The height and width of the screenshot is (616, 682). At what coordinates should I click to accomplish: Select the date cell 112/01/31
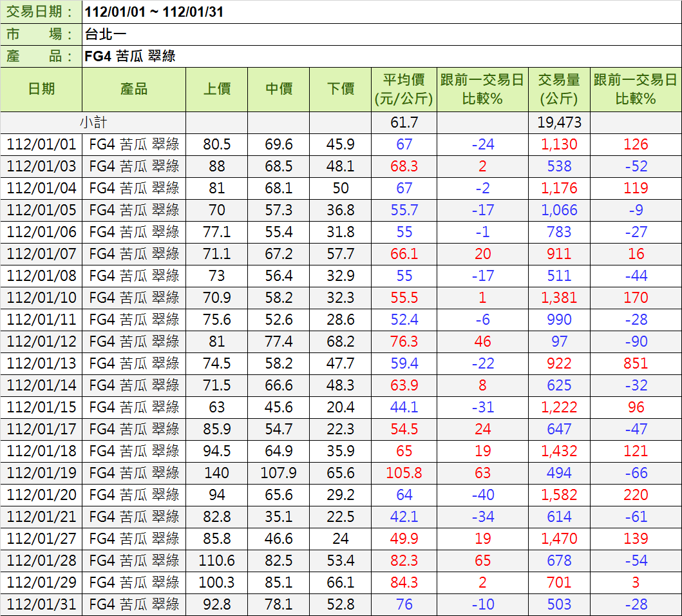point(41,604)
